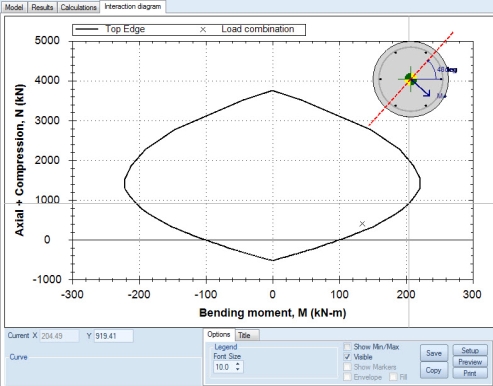Click the load combination X marker on chart
The height and width of the screenshot is (386, 493).
coord(362,224)
